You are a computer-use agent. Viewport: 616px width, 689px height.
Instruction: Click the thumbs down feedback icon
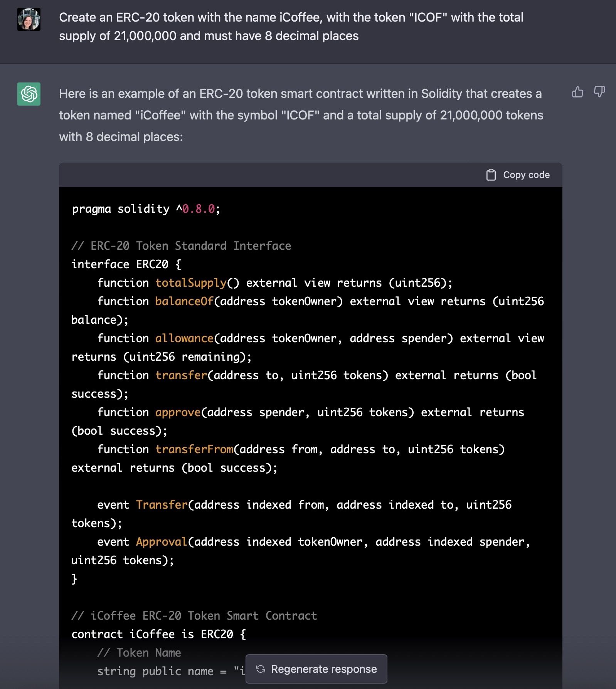(x=599, y=92)
